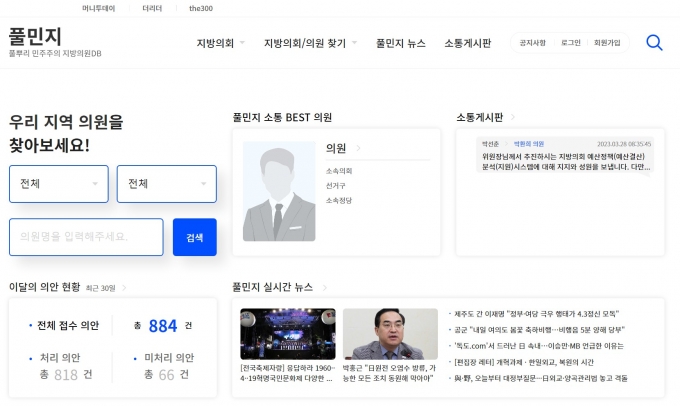Click the arrow next to 의원 name
Screen dimensions: 680x406
coord(358,149)
